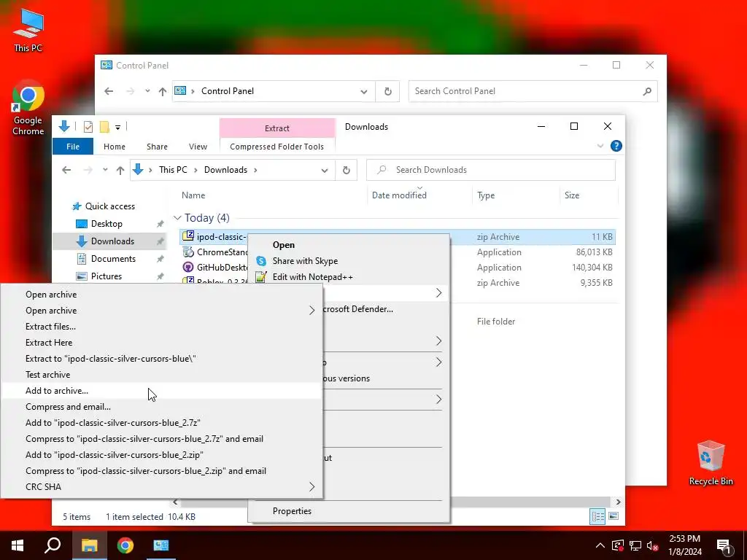Sort by the Type column header
The height and width of the screenshot is (560, 747).
(x=486, y=195)
